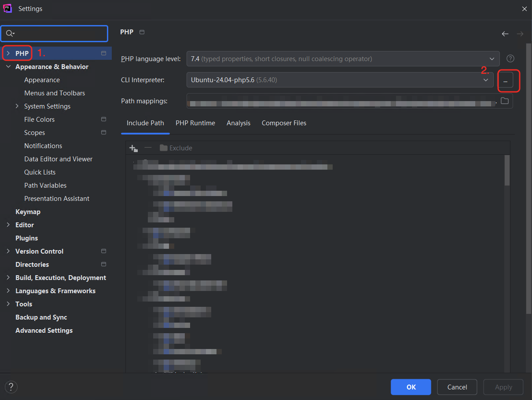This screenshot has height=400, width=532.
Task: Switch to the Composer Files tab
Action: tap(284, 123)
